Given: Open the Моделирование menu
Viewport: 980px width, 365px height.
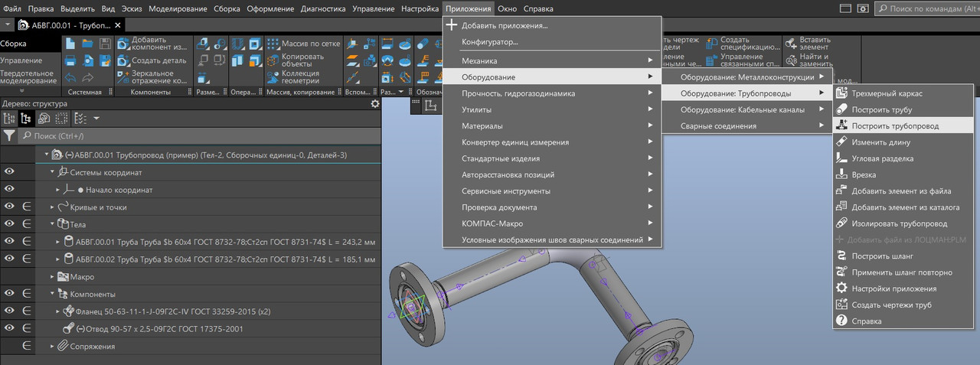Looking at the screenshot, I should [178, 8].
